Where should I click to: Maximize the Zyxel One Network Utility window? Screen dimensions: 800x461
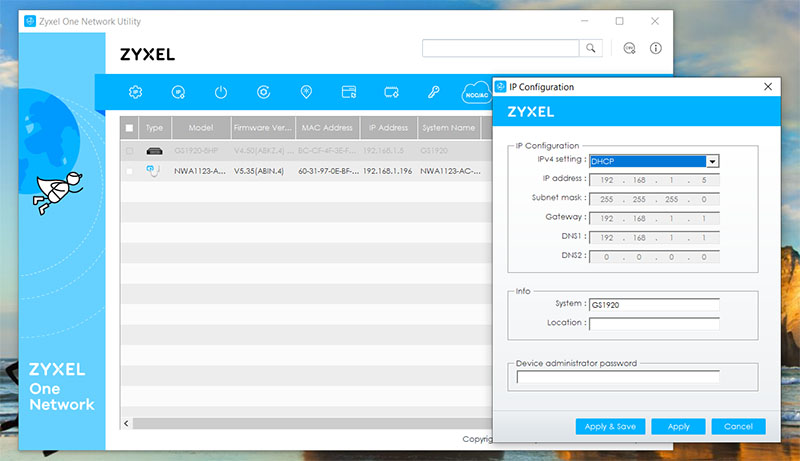[x=619, y=21]
